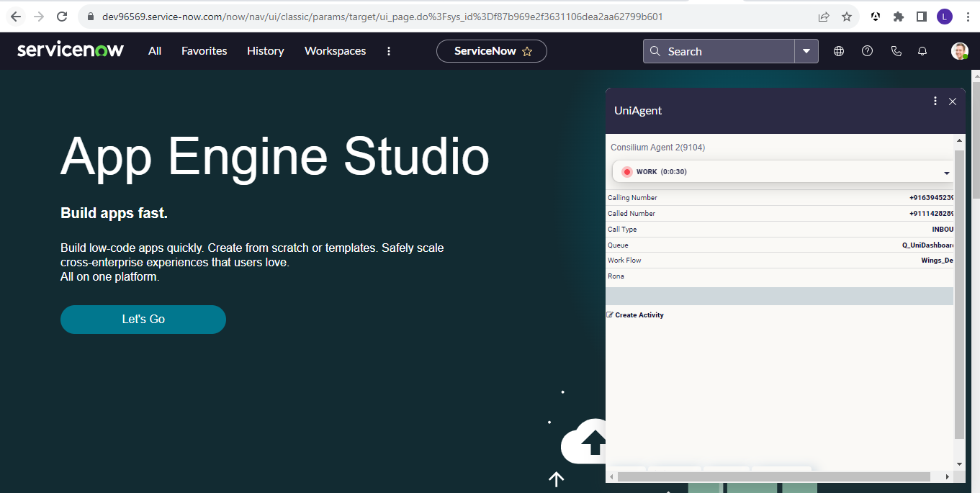
Task: Click the Let's Go button
Action: [x=143, y=320]
